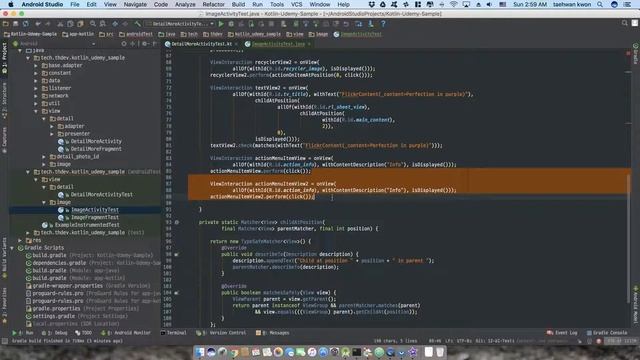Open the SDK Manager download icon

(x=371, y=24)
